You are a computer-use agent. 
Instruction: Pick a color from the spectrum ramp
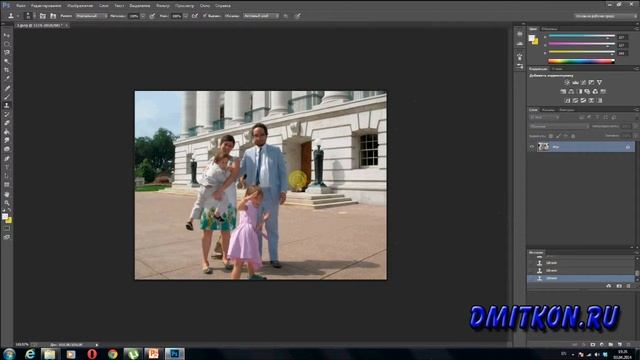[581, 61]
